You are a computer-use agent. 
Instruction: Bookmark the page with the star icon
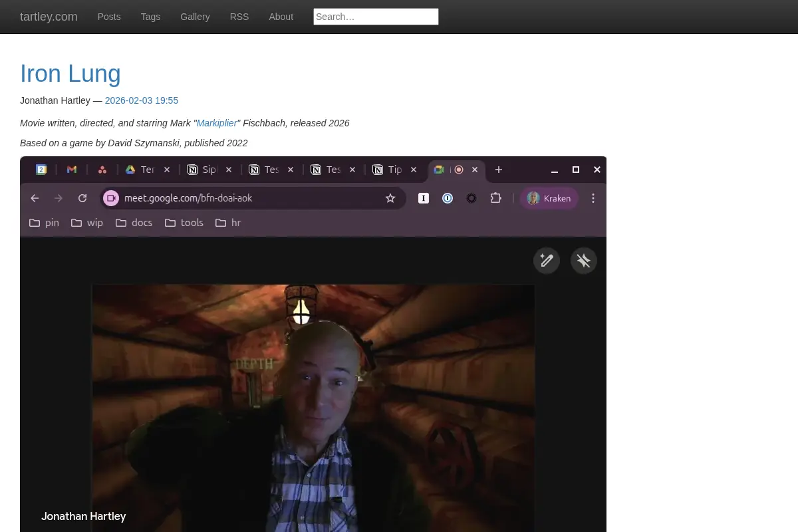click(390, 198)
